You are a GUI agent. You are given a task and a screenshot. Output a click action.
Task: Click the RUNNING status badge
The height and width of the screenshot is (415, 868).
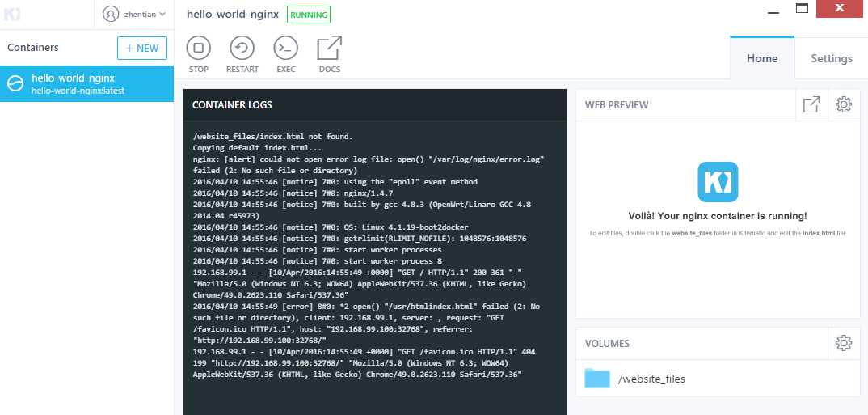(x=309, y=15)
